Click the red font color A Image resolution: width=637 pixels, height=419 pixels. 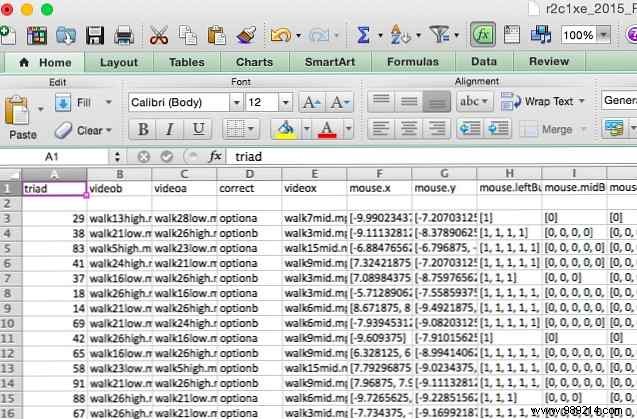327,130
